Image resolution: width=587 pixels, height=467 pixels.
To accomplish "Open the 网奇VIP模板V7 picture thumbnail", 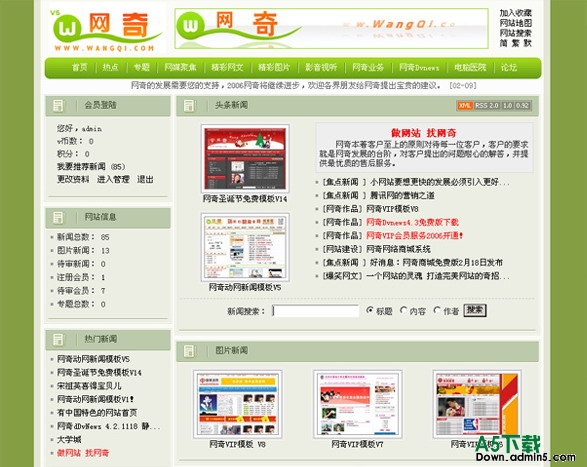I will (358, 404).
